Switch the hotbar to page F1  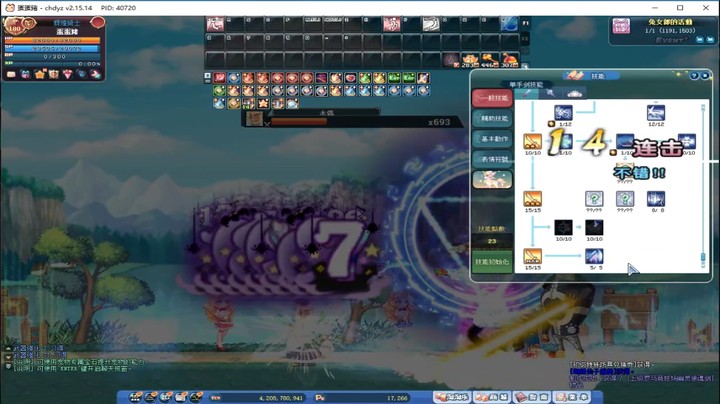point(525,22)
